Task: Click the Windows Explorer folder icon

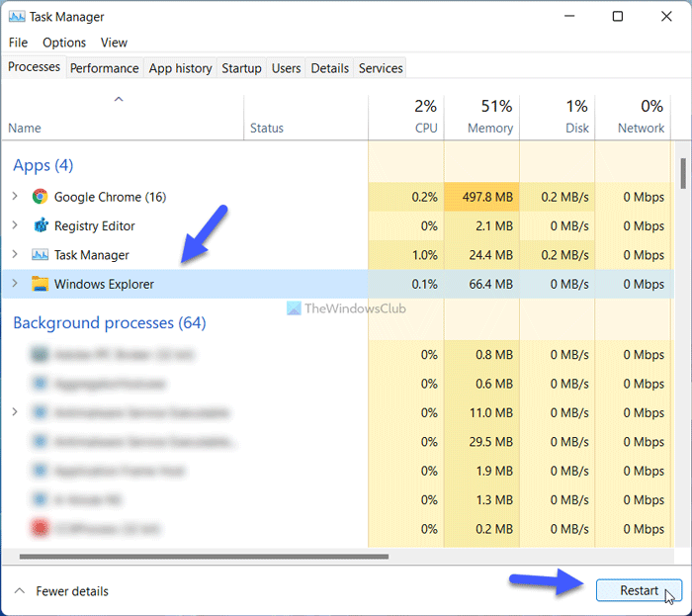Action: [x=40, y=284]
